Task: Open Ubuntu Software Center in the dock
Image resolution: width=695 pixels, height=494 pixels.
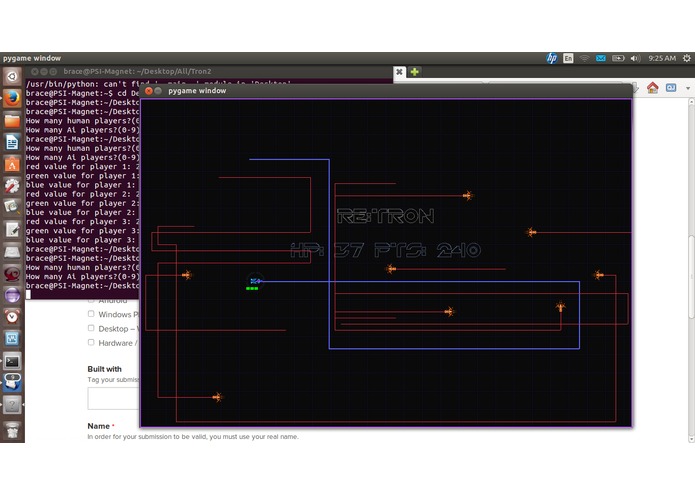Action: point(12,164)
